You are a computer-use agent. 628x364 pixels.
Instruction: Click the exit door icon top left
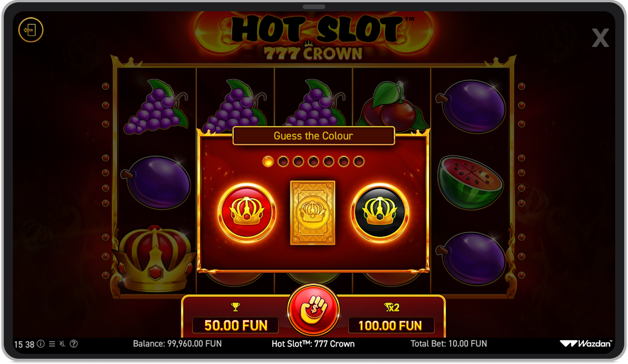tap(31, 30)
